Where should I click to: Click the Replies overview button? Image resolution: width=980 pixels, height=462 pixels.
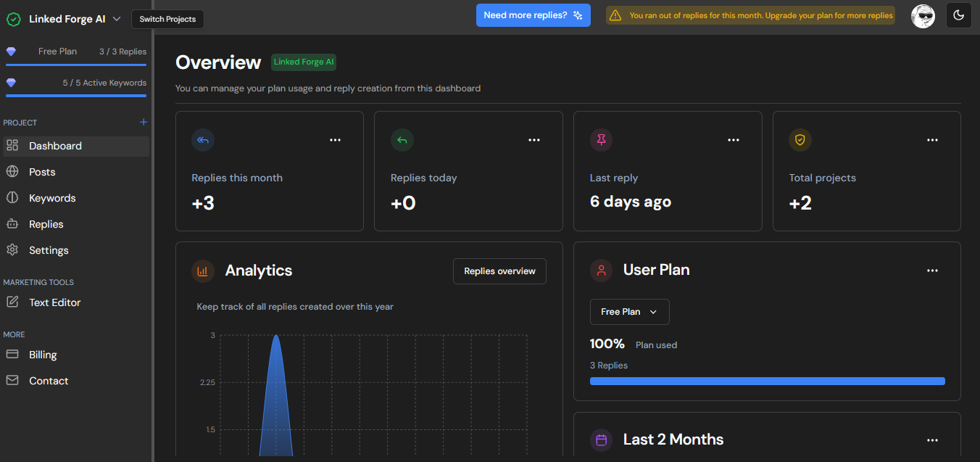pos(499,271)
